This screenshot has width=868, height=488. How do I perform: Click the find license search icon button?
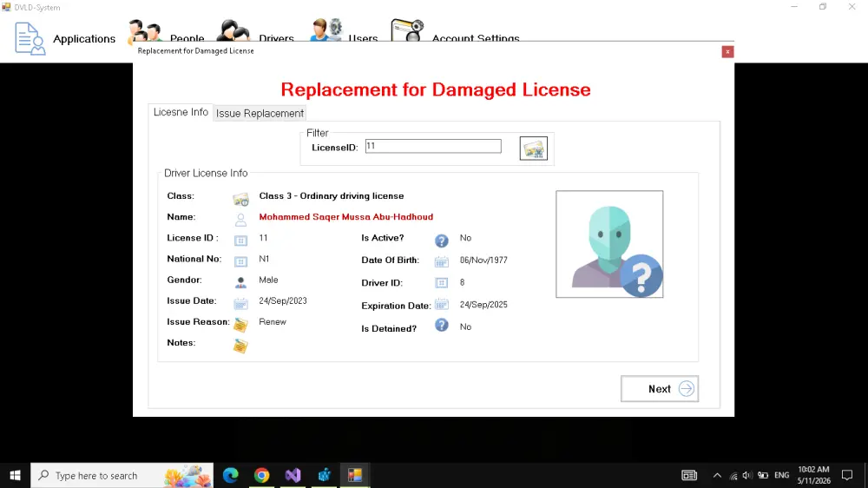(533, 148)
